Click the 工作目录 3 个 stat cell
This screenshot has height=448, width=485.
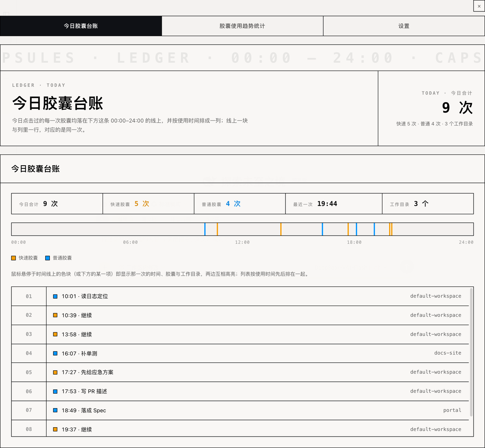(428, 204)
